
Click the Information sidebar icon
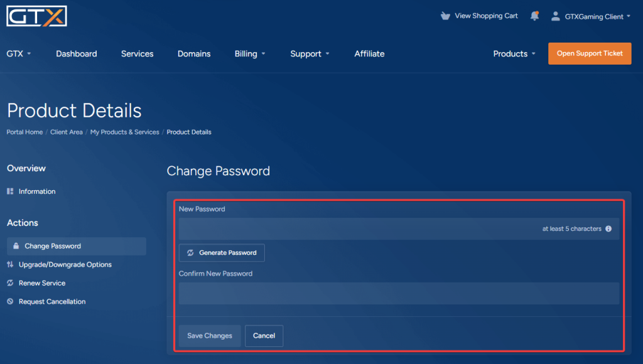click(10, 191)
